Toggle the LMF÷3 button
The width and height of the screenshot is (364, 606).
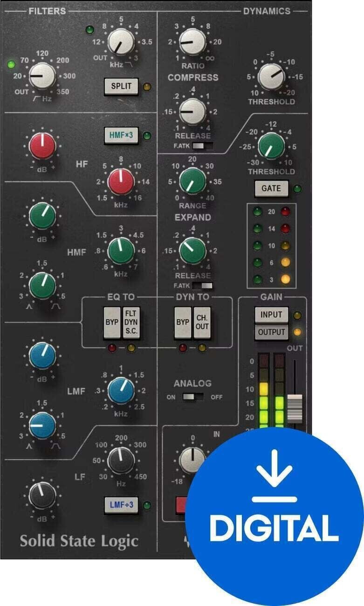tap(122, 504)
